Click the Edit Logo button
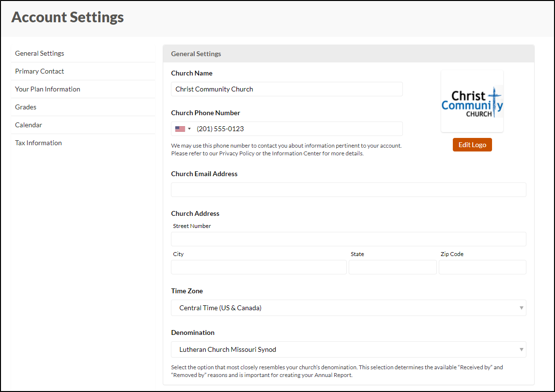 (x=472, y=145)
